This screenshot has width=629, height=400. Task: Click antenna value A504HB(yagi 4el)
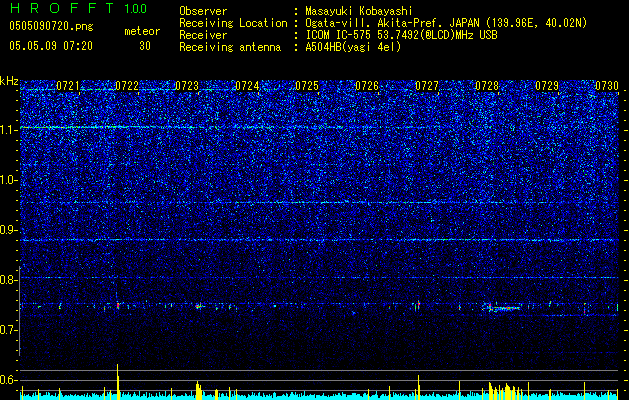pos(353,47)
